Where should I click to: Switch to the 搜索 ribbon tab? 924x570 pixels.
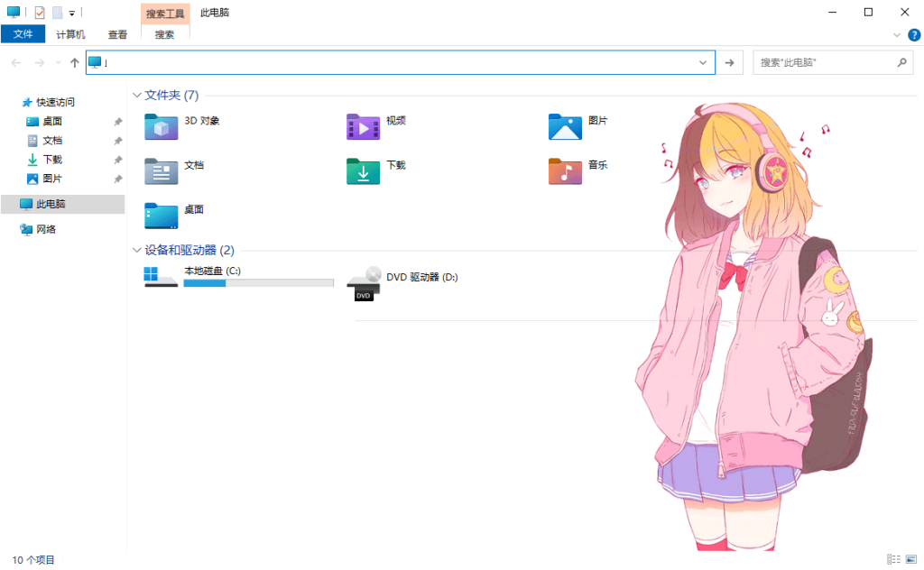164,35
